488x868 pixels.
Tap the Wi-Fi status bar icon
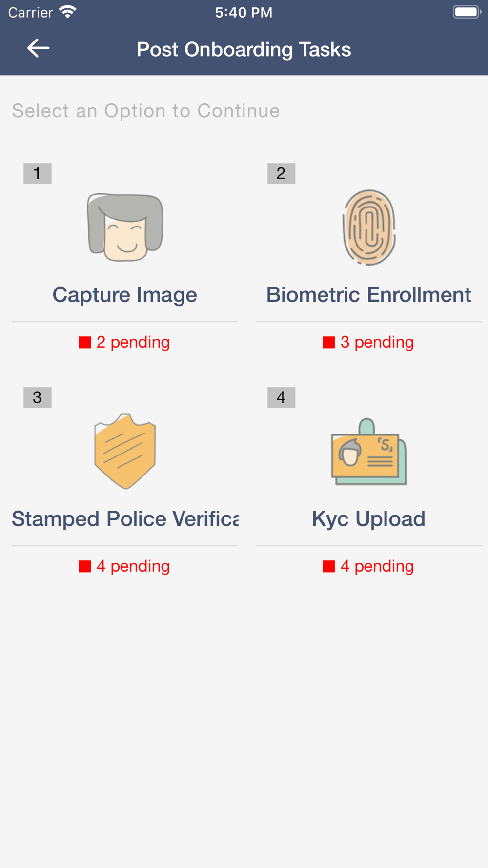[68, 12]
